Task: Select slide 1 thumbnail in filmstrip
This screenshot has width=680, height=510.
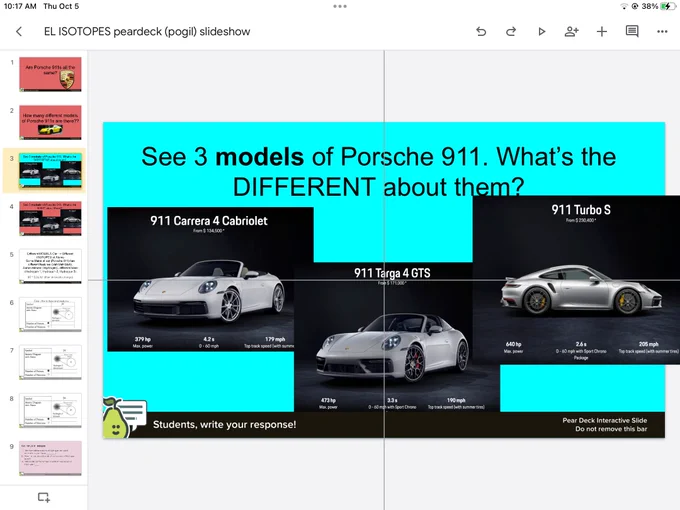Action: coord(50,74)
